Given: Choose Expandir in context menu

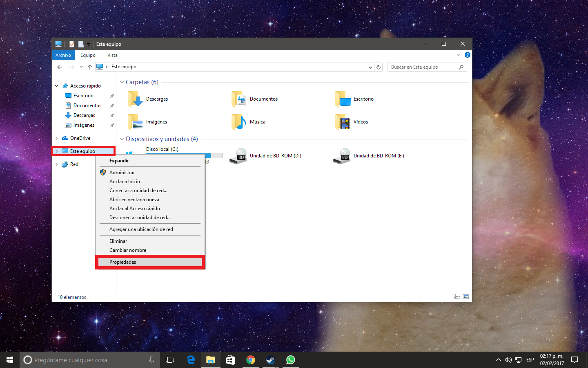Looking at the screenshot, I should 150,161.
